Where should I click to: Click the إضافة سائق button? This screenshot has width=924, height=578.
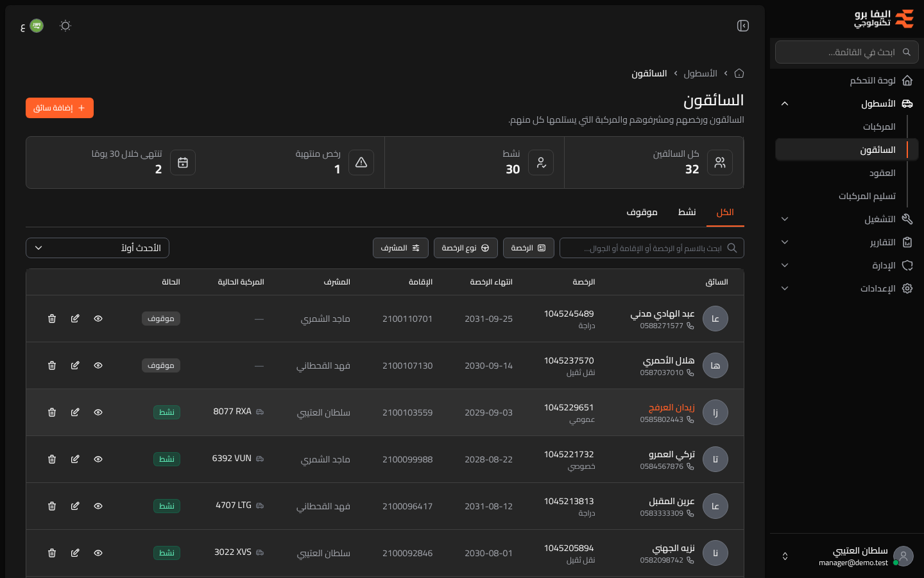[60, 108]
